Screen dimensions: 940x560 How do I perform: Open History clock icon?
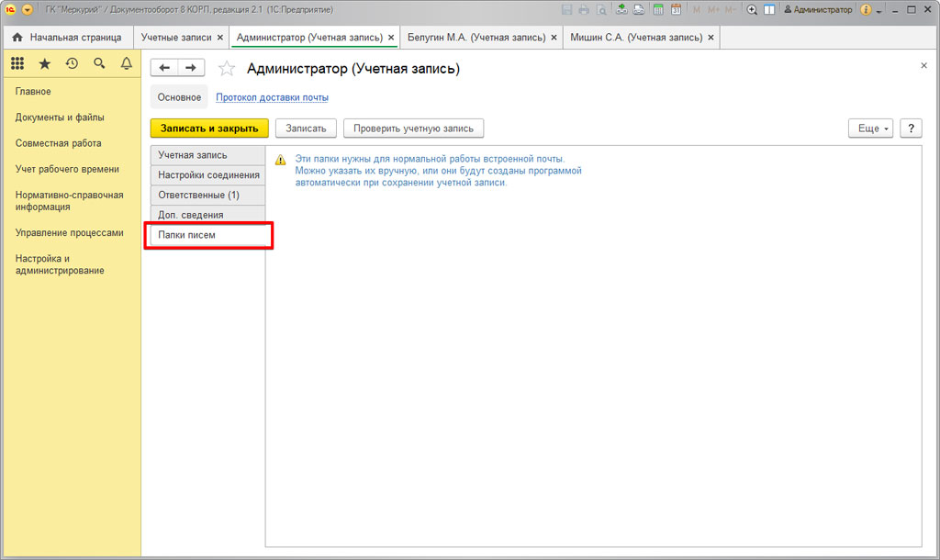(72, 63)
